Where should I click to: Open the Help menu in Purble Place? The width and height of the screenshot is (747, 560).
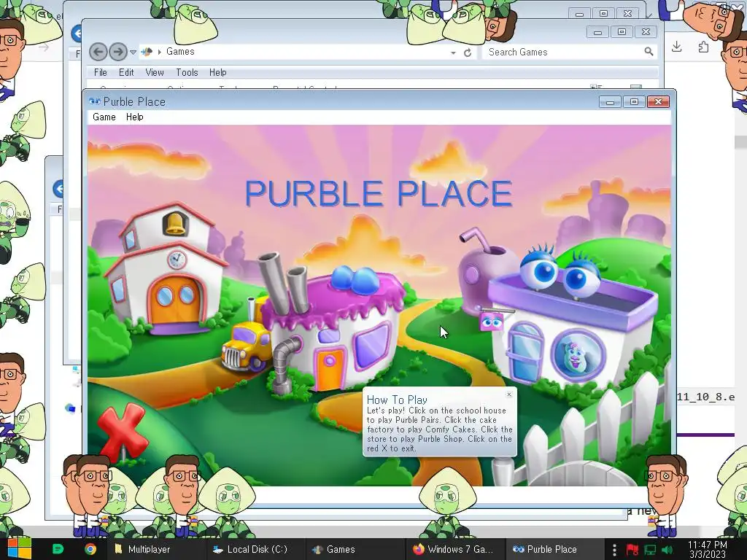135,117
